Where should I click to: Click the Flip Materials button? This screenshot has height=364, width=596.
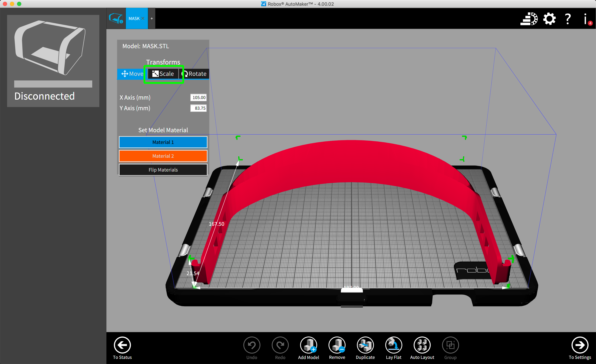163,170
